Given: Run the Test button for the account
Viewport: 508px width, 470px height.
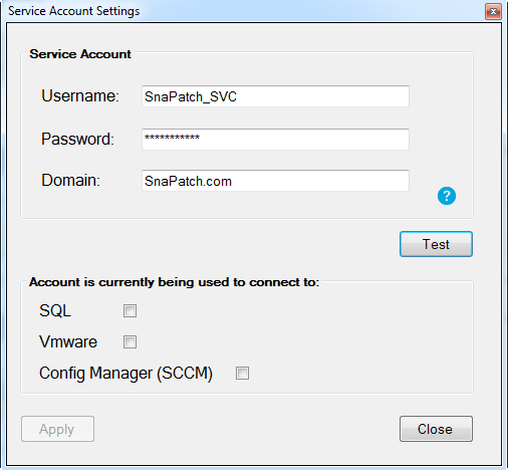Looking at the screenshot, I should (436, 244).
